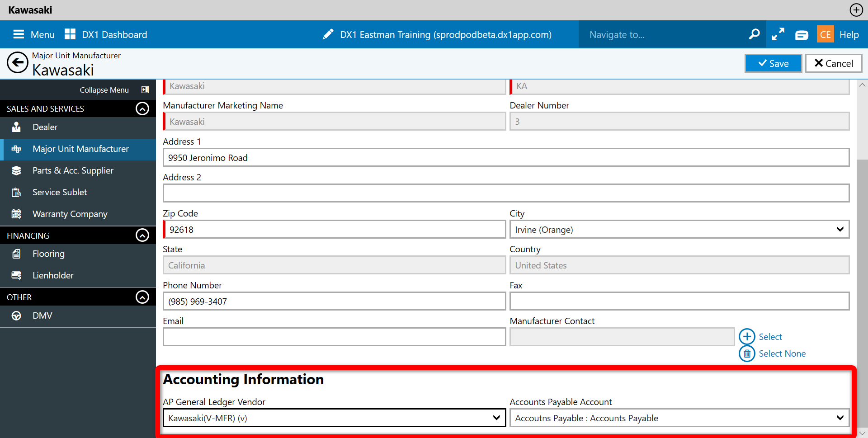Collapse the Other section
This screenshot has height=438, width=868.
(x=142, y=297)
